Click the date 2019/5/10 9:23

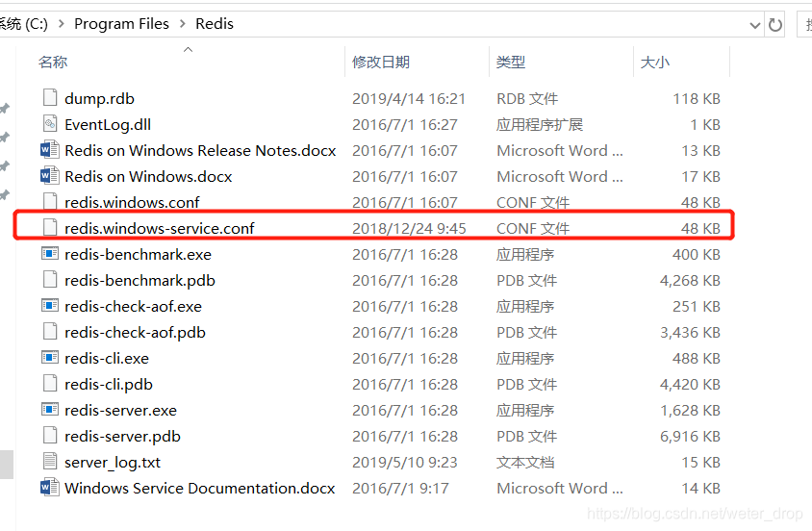405,462
